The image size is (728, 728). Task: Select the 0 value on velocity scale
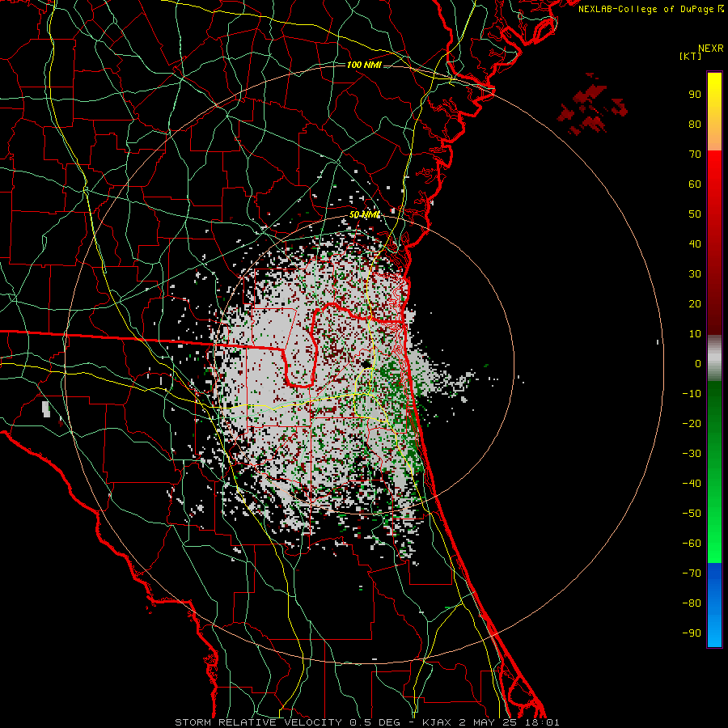click(698, 364)
